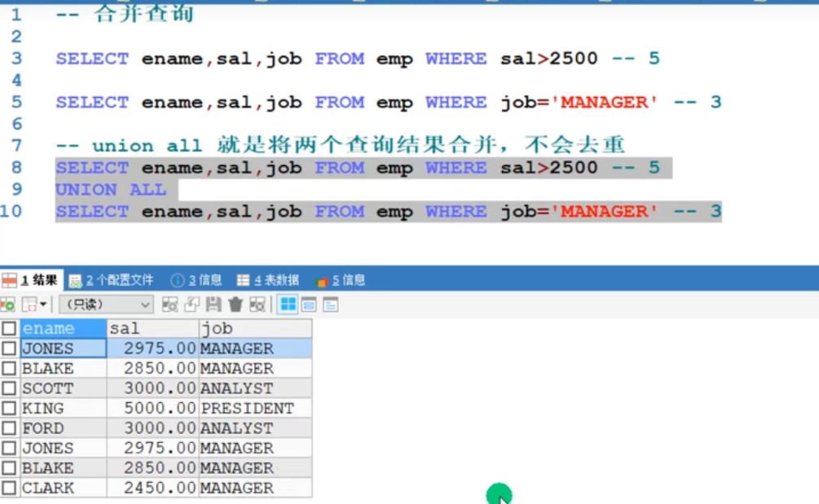This screenshot has width=819, height=504.
Task: Select the ANALYST cell in SCOTT row
Action: click(255, 388)
